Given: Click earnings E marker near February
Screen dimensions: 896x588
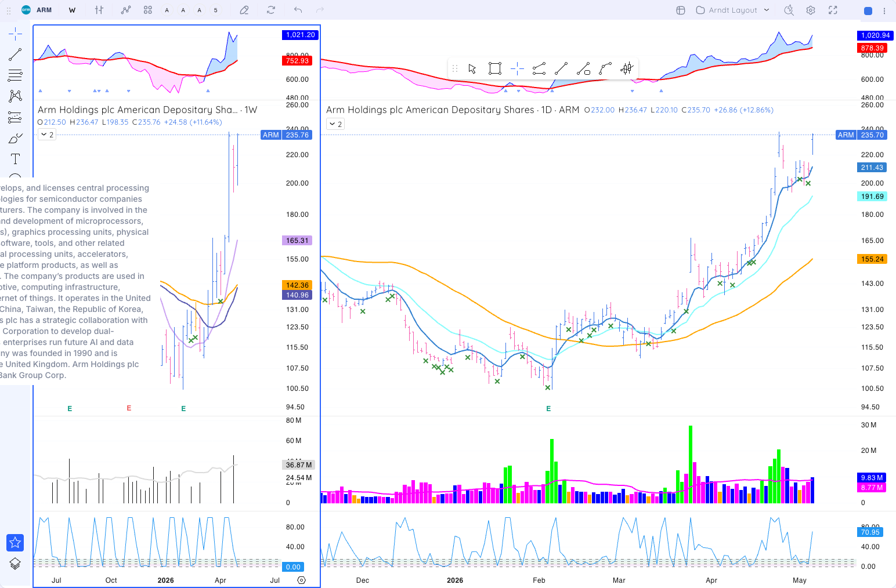Looking at the screenshot, I should click(x=548, y=409).
